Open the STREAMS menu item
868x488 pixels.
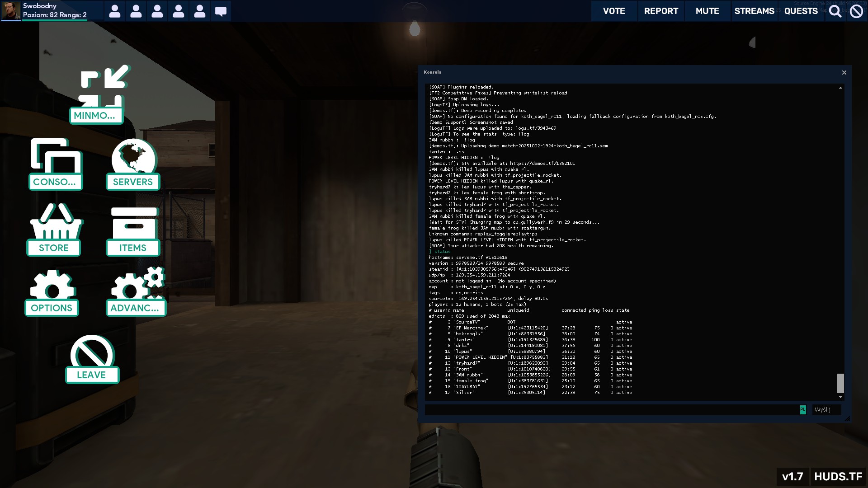(754, 11)
